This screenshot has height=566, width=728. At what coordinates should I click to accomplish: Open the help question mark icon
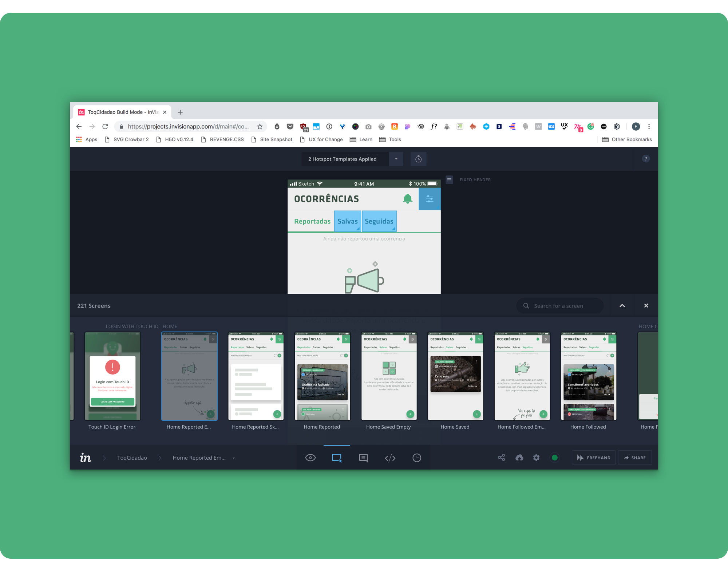(x=646, y=159)
